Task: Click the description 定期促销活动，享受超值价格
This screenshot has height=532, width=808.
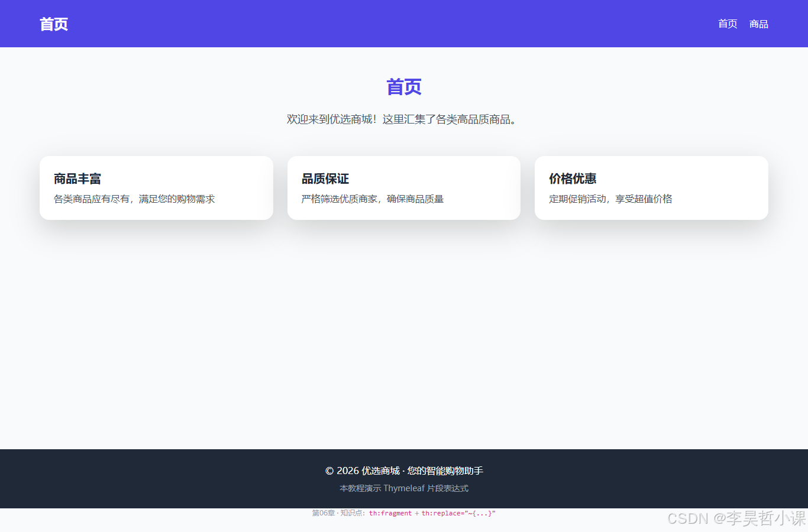Action: coord(610,199)
